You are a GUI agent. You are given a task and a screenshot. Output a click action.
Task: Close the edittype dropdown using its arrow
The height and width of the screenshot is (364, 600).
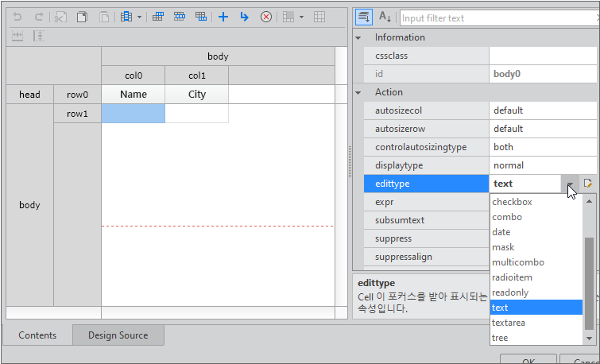coord(571,184)
